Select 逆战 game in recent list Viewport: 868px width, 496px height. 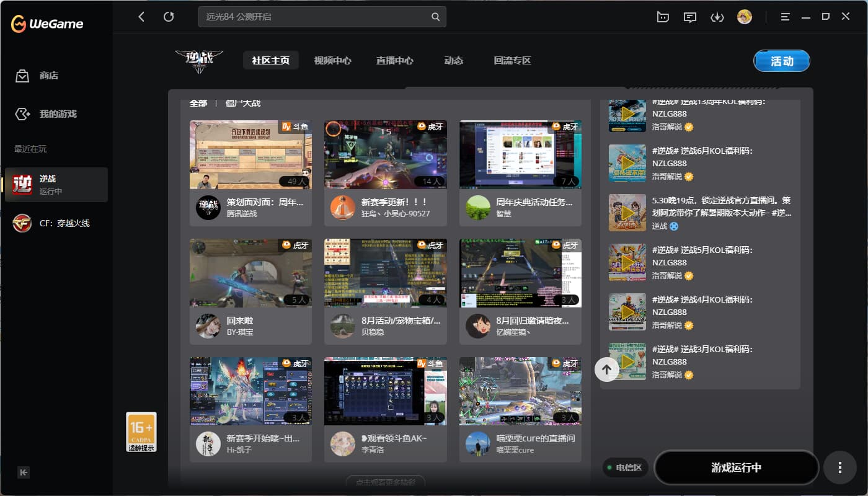pos(56,185)
